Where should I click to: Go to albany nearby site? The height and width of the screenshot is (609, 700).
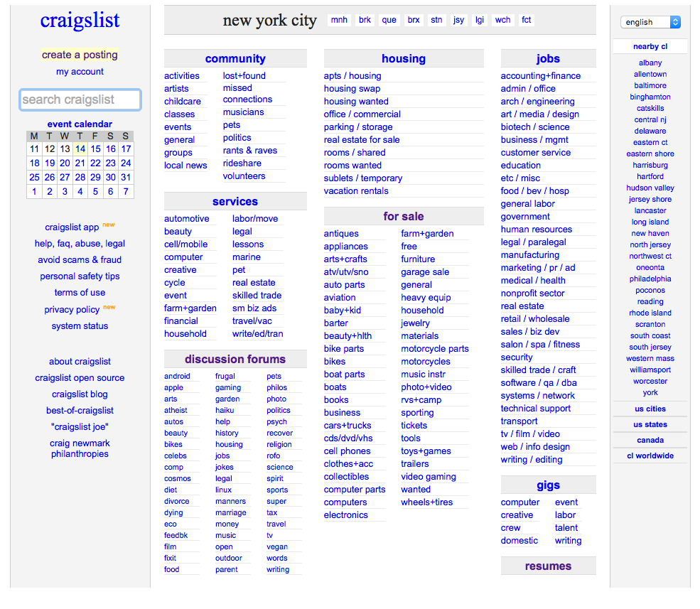[650, 63]
